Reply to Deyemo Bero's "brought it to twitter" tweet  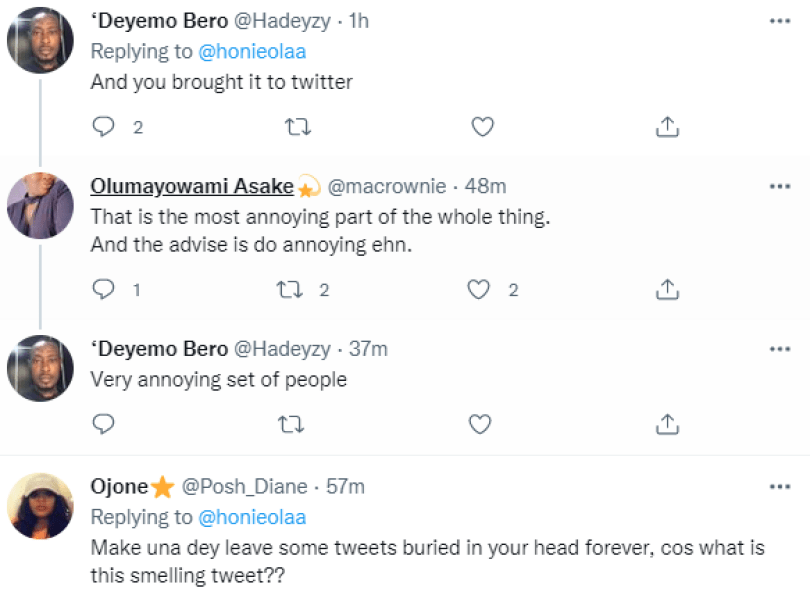pyautogui.click(x=104, y=127)
